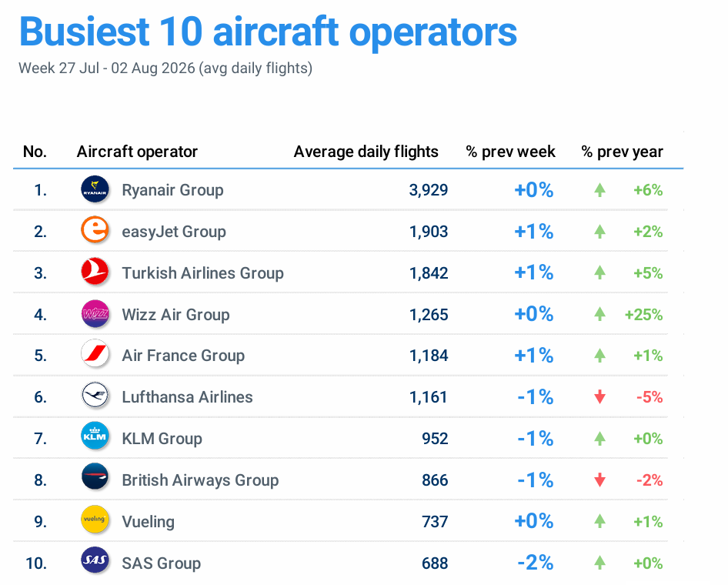
Task: Open the Turkish Airlines Group name
Action: point(203,273)
